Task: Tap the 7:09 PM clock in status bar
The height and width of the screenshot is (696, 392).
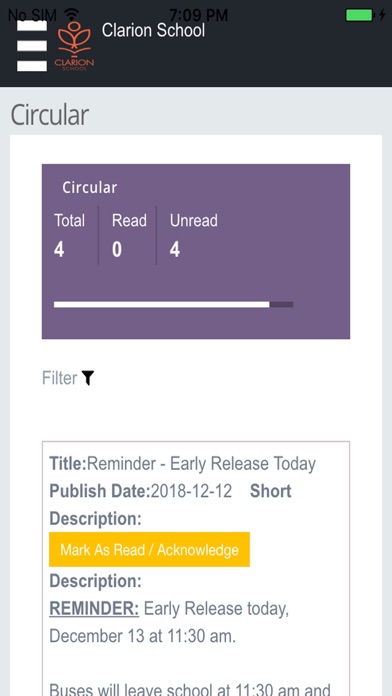Action: [198, 16]
